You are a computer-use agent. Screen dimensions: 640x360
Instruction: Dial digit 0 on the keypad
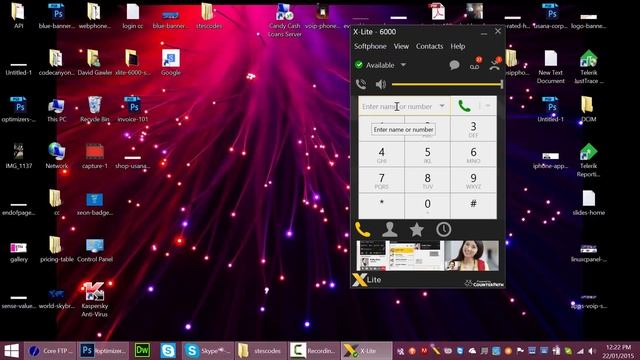[x=427, y=206]
